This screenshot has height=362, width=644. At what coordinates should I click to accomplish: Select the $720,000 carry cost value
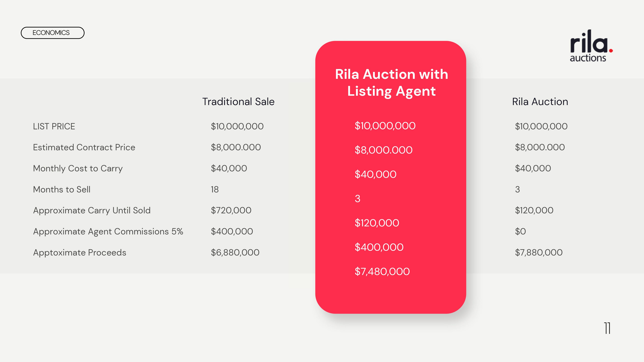click(231, 210)
